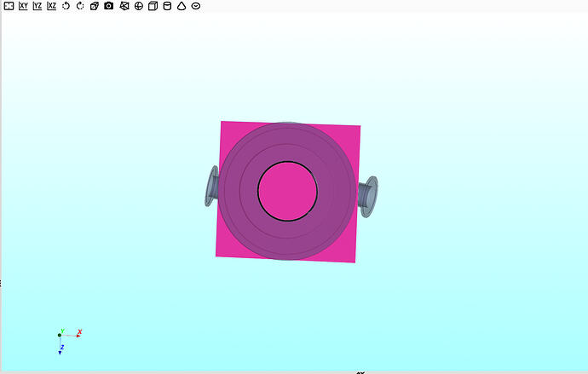Rotate the view clockwise
This screenshot has width=588, height=374.
80,6
